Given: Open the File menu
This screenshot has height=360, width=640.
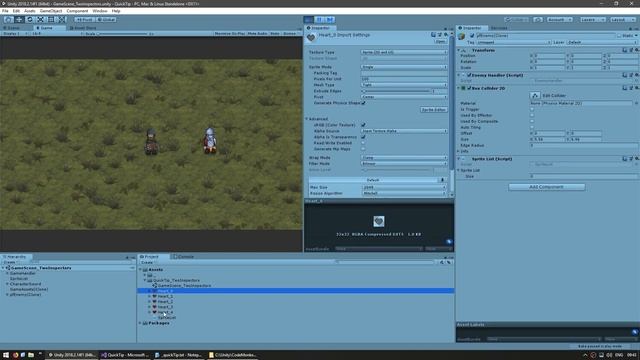Looking at the screenshot, I should click(5, 11).
